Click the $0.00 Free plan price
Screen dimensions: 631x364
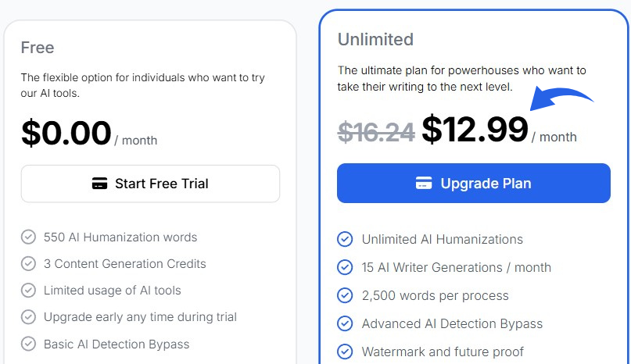66,133
